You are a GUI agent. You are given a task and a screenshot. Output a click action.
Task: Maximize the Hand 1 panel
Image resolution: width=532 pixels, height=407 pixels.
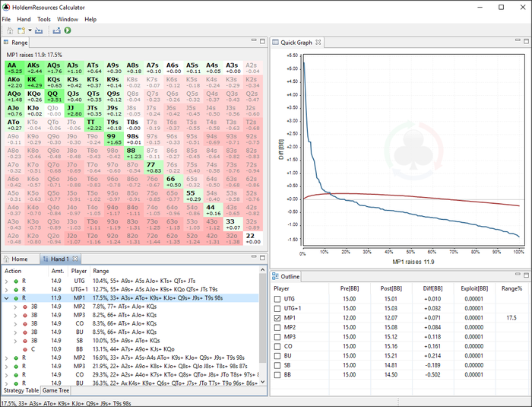pyautogui.click(x=262, y=258)
